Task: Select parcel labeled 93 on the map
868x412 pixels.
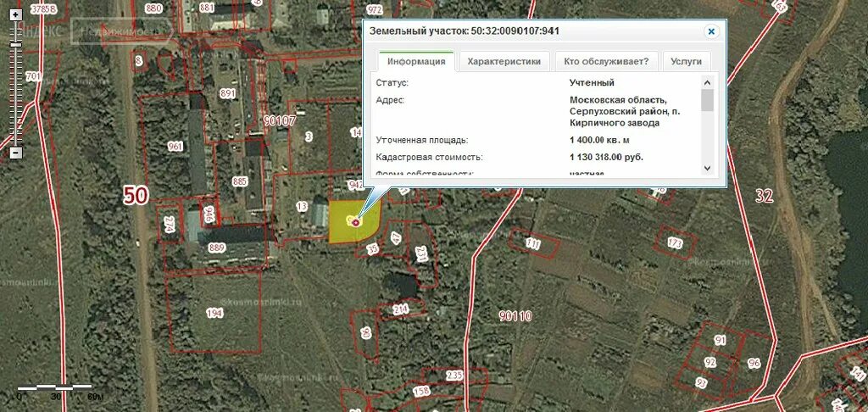Action: [x=701, y=383]
